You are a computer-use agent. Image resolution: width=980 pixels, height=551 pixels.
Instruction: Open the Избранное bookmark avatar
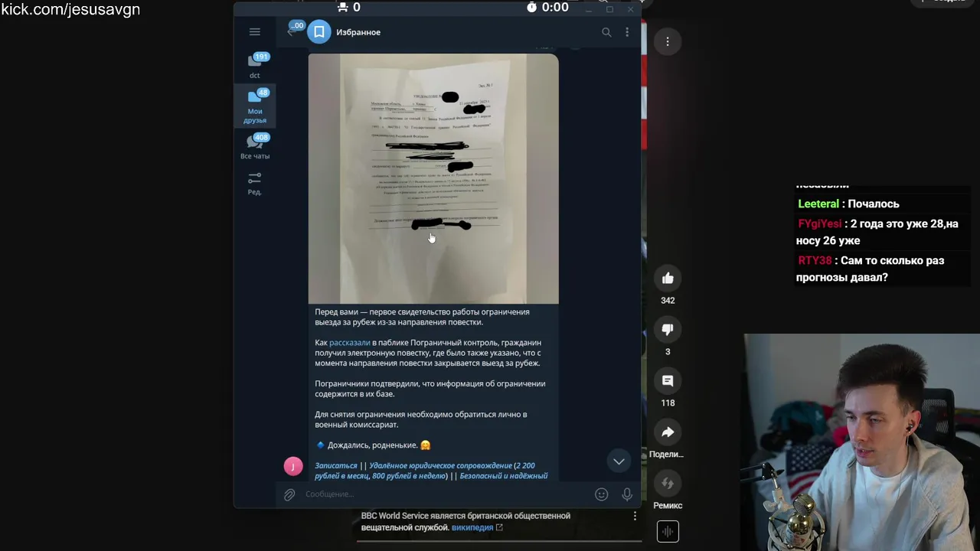click(319, 32)
